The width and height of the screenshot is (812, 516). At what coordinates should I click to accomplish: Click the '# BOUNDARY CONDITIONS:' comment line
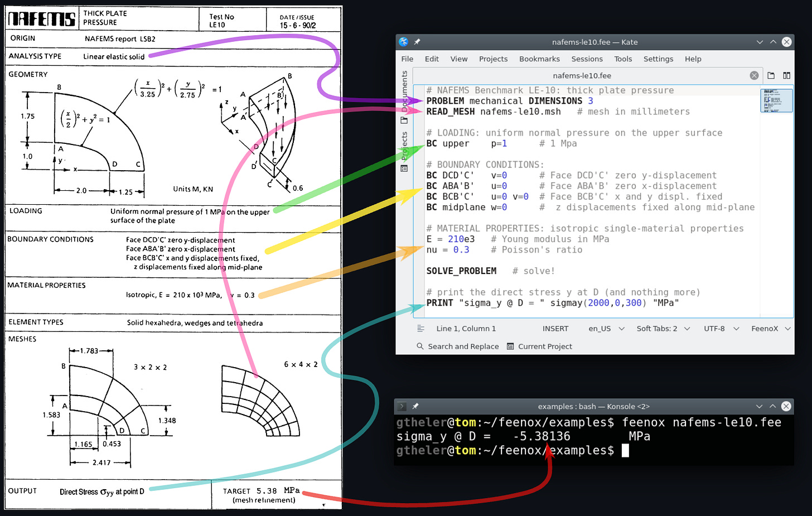[485, 165]
